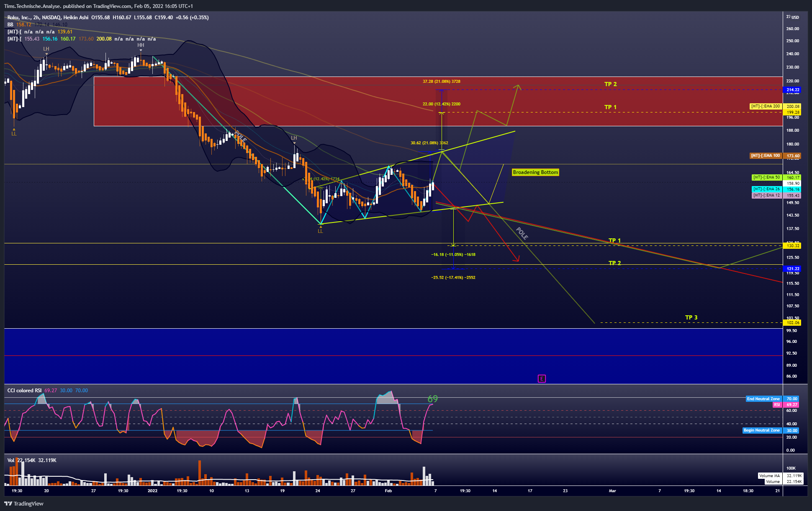Select the LL marker below the January 24 low
The image size is (812, 511).
[x=320, y=231]
